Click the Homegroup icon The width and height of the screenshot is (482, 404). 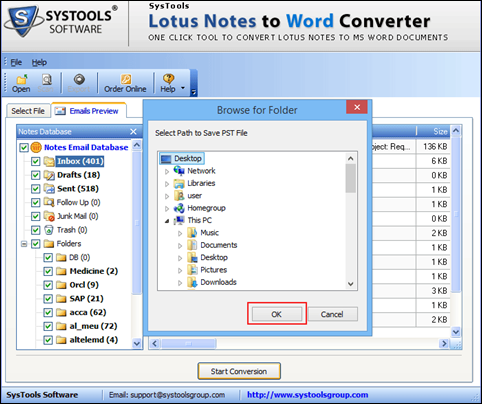click(179, 208)
